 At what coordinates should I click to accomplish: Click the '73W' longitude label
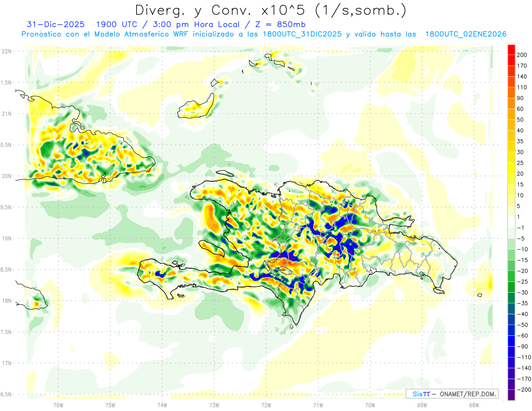pyautogui.click(x=214, y=405)
